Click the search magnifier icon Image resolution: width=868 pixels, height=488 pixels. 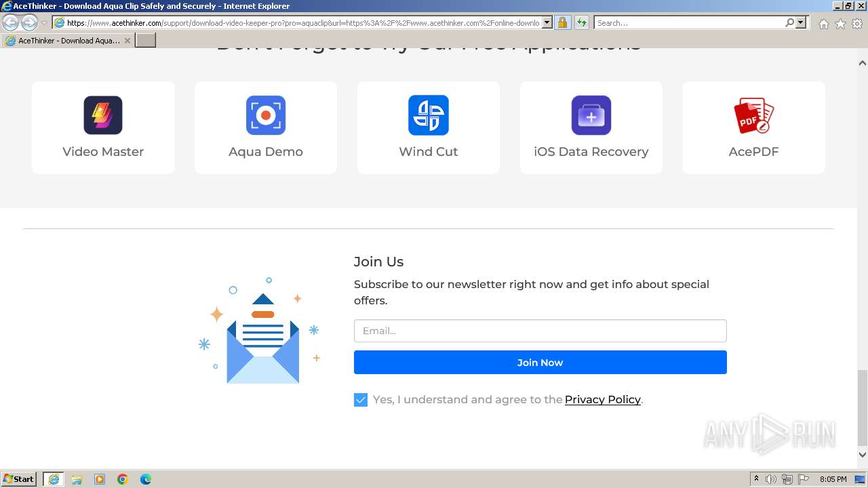789,23
